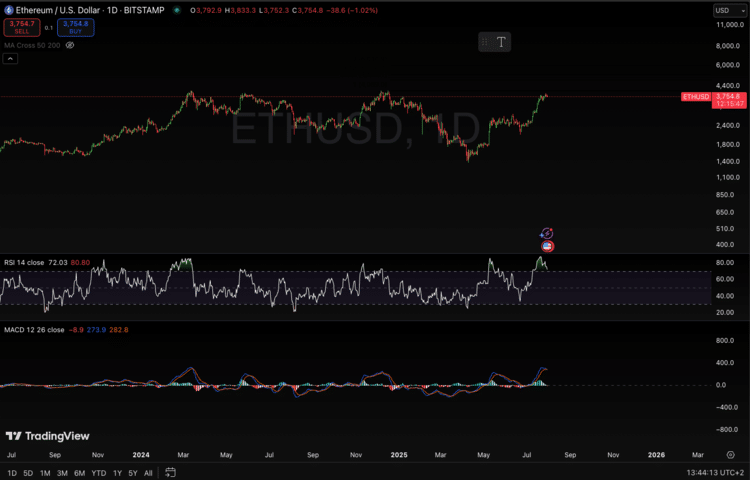Viewport: 750px width, 480px height.
Task: Click the RSI value 80.80
Action: tap(80, 262)
